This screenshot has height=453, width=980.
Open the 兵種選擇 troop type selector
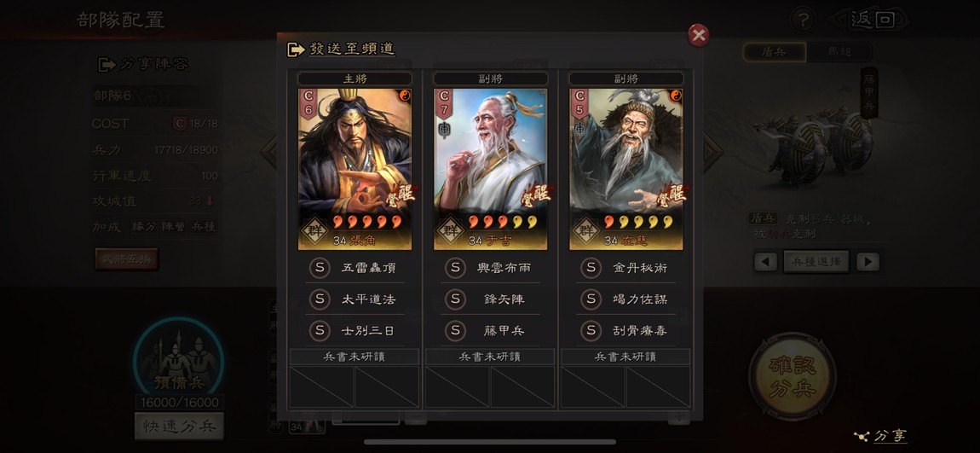[x=816, y=262]
